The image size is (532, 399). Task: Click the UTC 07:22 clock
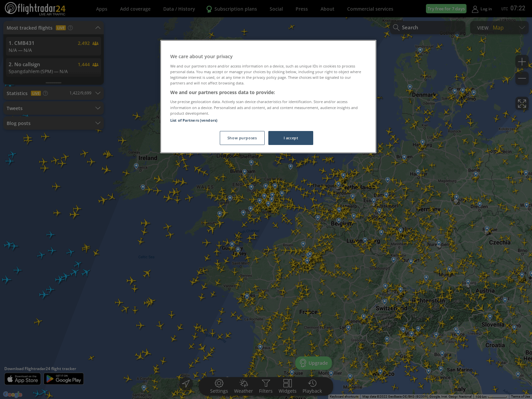[513, 8]
